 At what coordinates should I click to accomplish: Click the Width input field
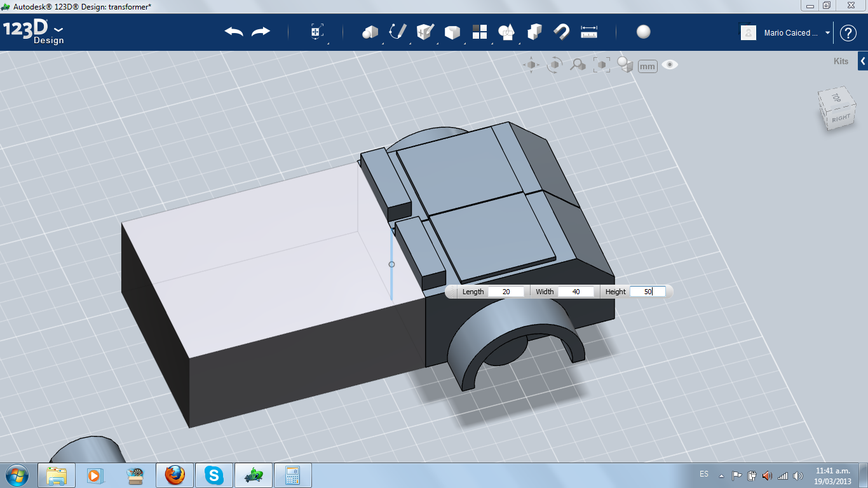click(x=576, y=292)
